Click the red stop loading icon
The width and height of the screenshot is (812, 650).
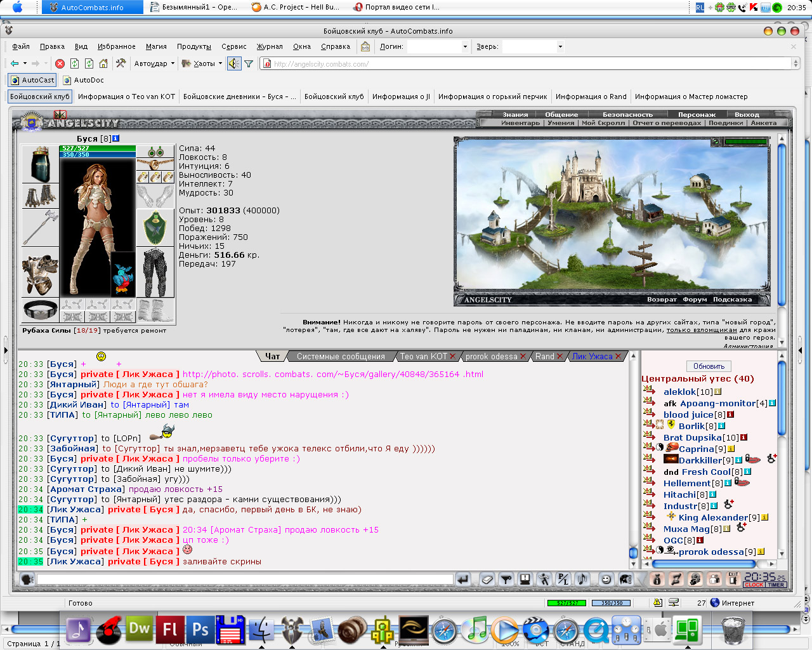click(x=60, y=63)
